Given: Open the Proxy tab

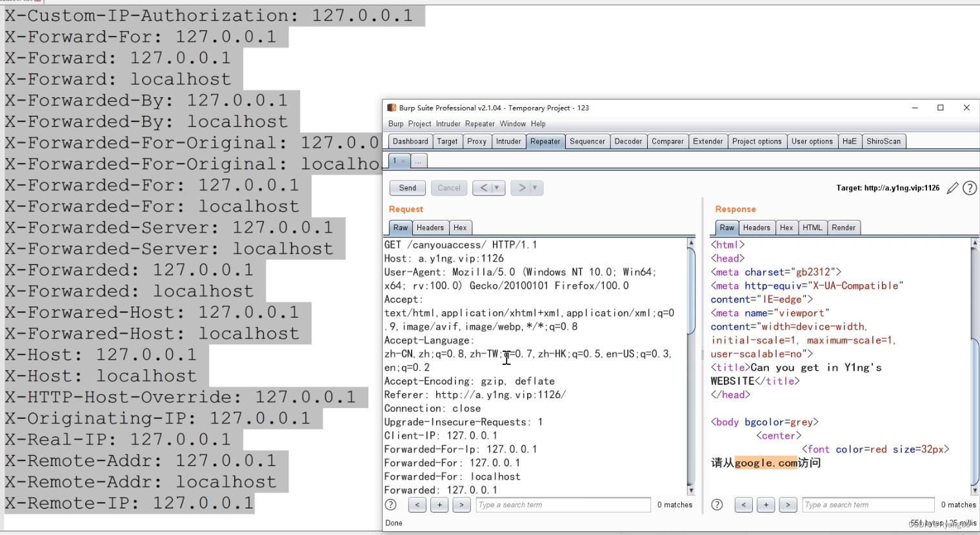Looking at the screenshot, I should point(477,141).
